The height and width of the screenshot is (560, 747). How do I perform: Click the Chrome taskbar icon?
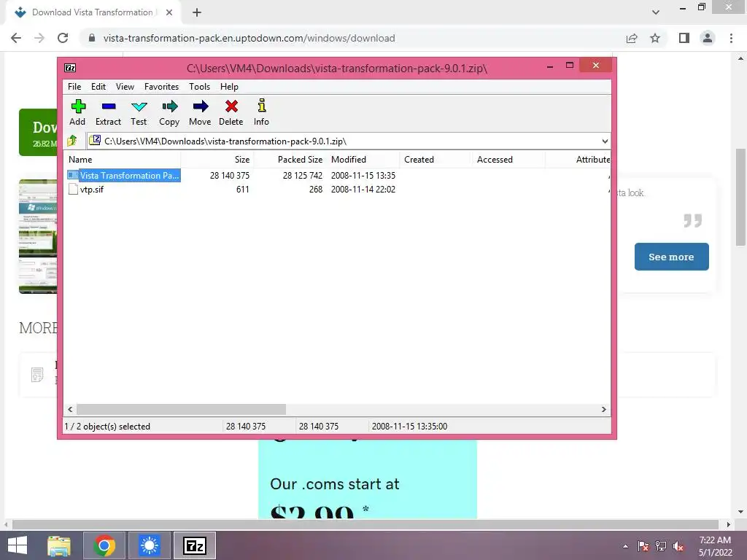pos(104,545)
